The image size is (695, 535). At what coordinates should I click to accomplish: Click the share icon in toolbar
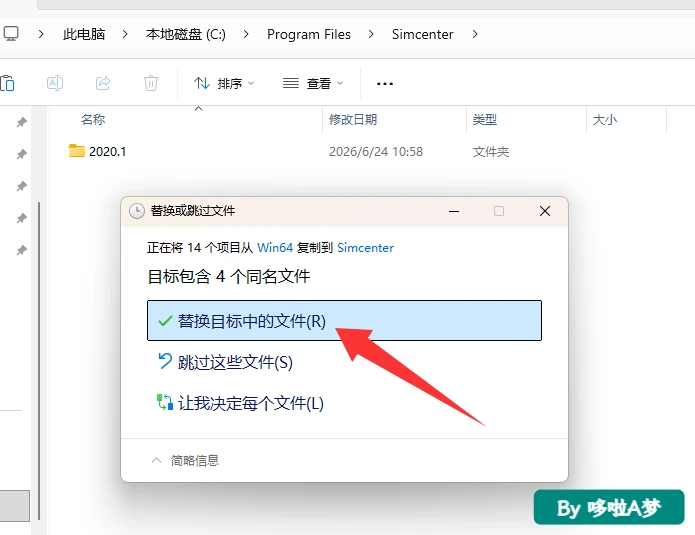pos(103,83)
